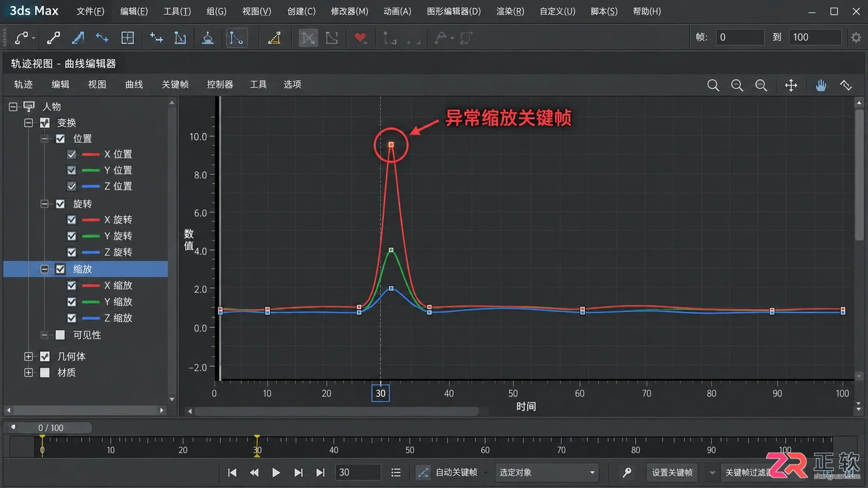Open the 文件(F) menu
The height and width of the screenshot is (488, 868).
(x=90, y=11)
